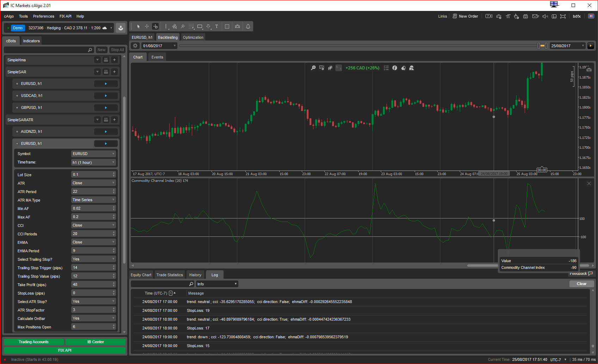Toggle sounds with the speaker icon
This screenshot has height=364, width=598.
point(545,16)
